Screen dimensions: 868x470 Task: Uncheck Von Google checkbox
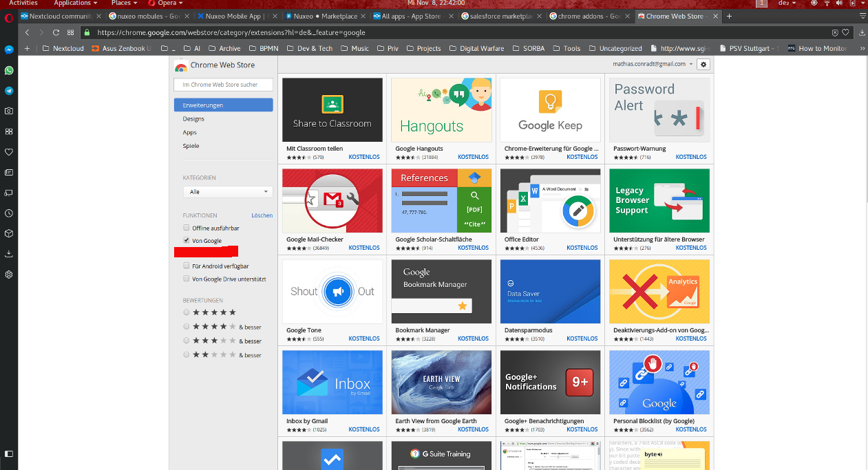(186, 241)
